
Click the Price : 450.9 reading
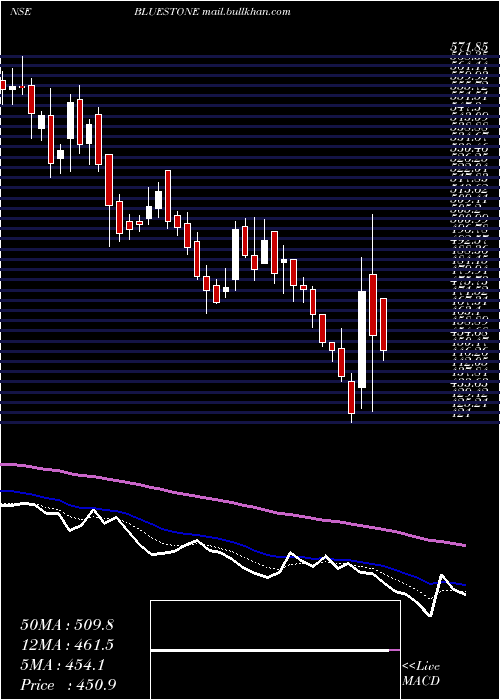point(70,685)
